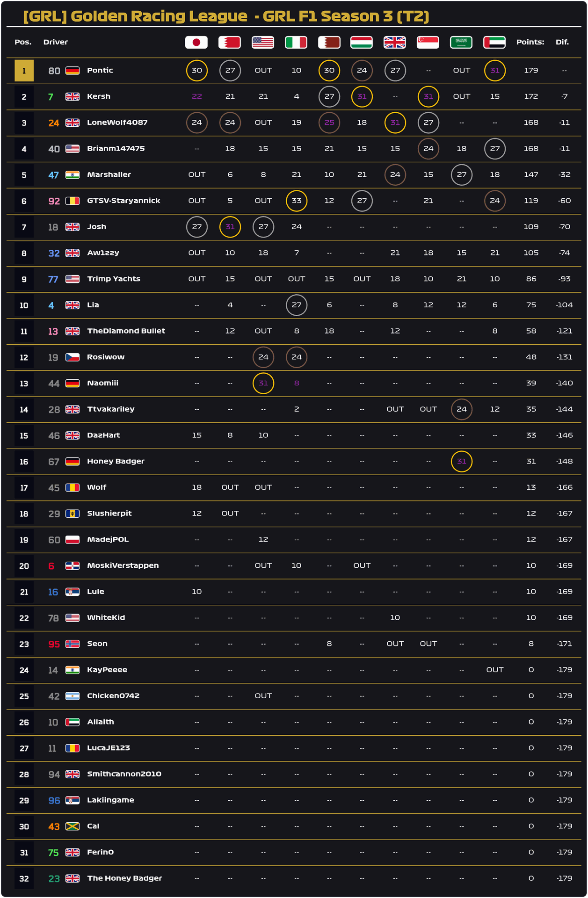The image size is (588, 898).
Task: Click the Czech flag next to Rosiwow
Action: [73, 357]
